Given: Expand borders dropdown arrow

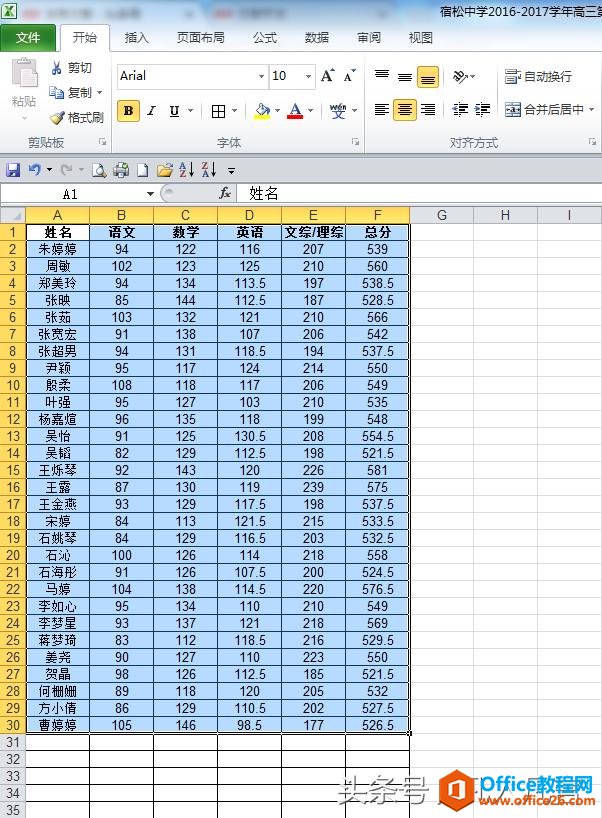Looking at the screenshot, I should point(234,111).
